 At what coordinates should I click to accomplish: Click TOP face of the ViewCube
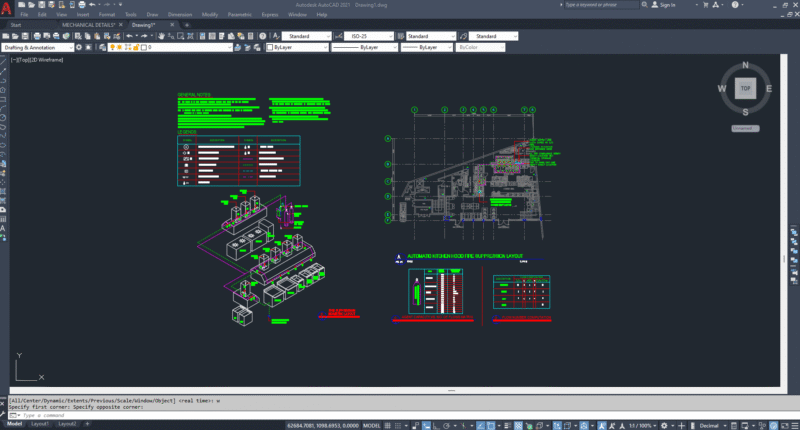[x=745, y=88]
